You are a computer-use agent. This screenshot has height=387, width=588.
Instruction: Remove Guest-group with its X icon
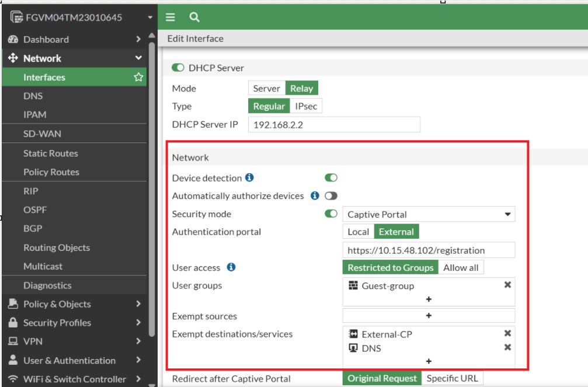coord(507,285)
